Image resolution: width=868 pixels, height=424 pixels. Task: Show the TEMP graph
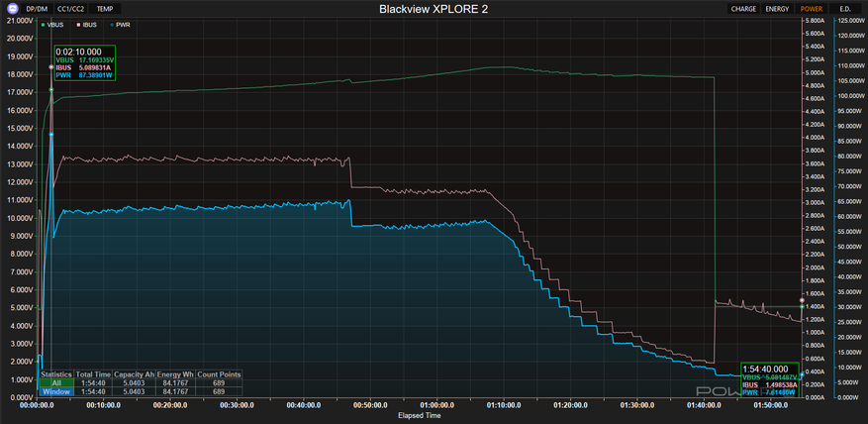pyautogui.click(x=104, y=8)
